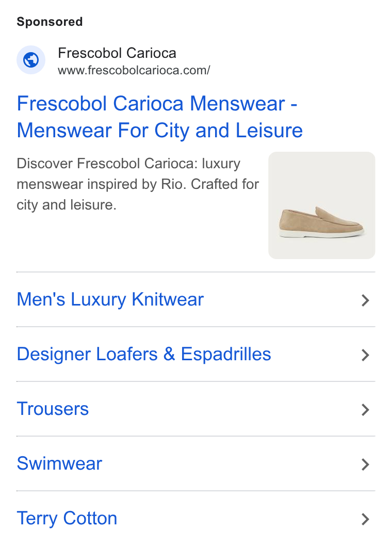Viewport: 392px width, 545px height.
Task: Click the Sponsored label
Action: coord(50,22)
